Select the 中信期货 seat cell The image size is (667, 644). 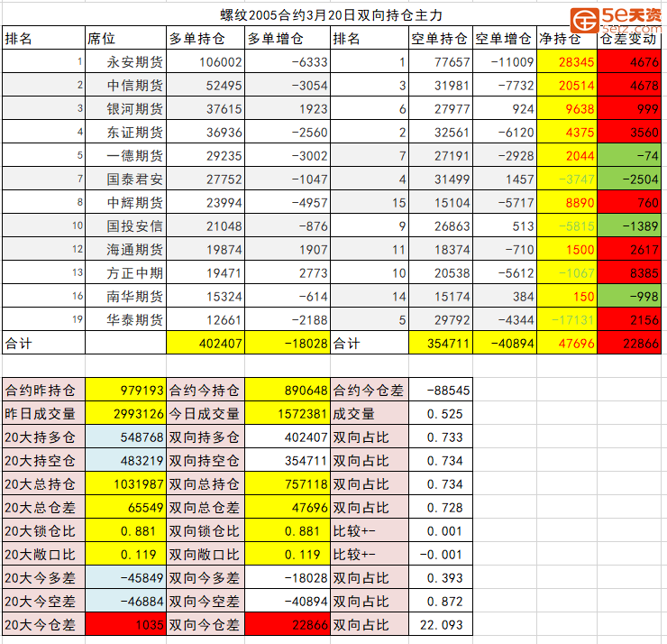coord(124,86)
